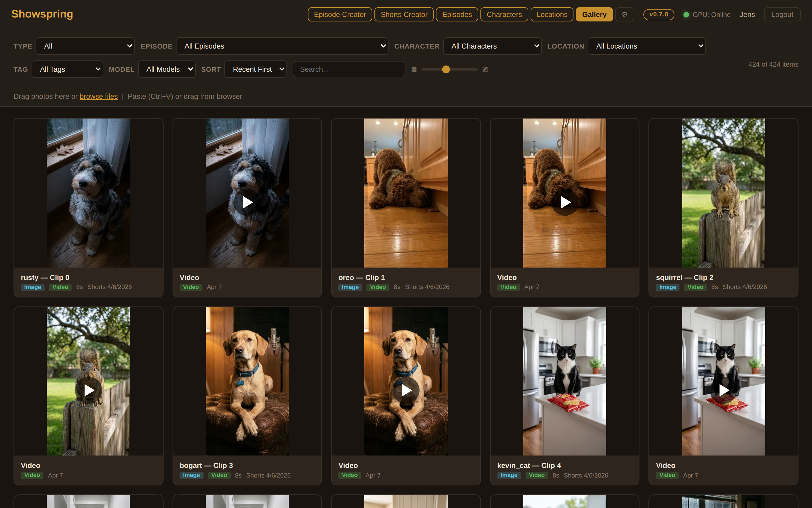Click Video tag on oreo — Clip 1
The width and height of the screenshot is (812, 508).
(378, 287)
